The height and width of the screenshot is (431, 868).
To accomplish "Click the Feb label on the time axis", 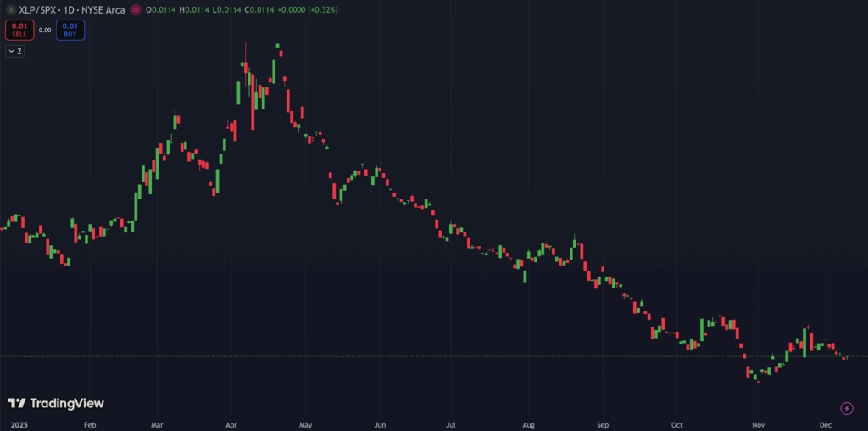I will [x=90, y=423].
